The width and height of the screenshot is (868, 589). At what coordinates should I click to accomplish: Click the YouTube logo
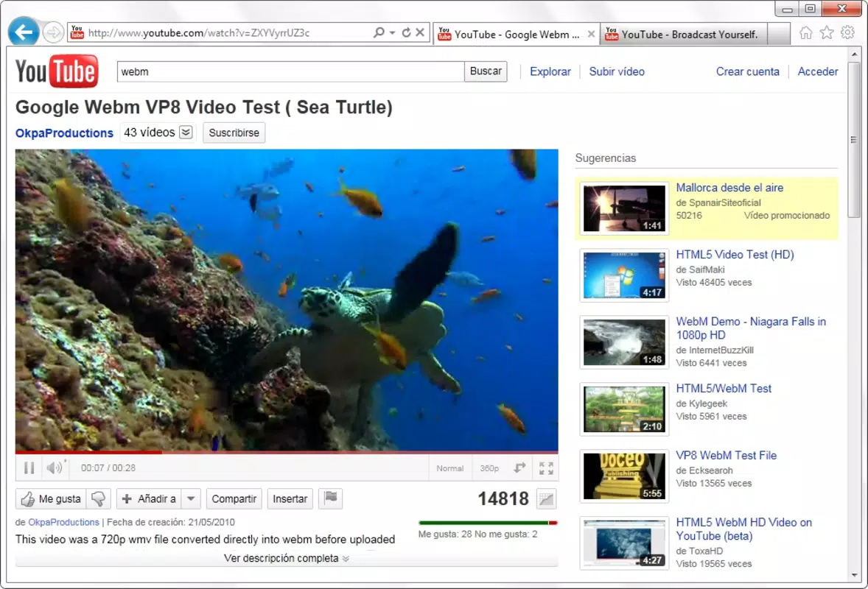57,71
